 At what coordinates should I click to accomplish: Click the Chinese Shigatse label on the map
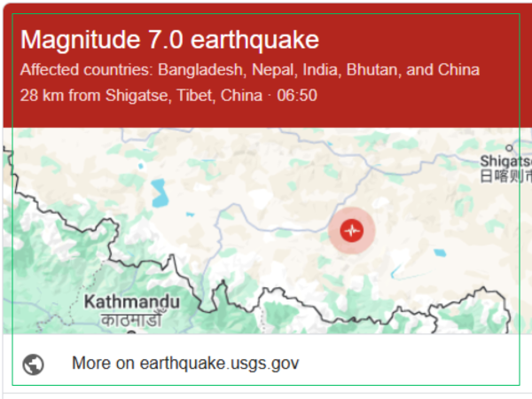pyautogui.click(x=506, y=176)
